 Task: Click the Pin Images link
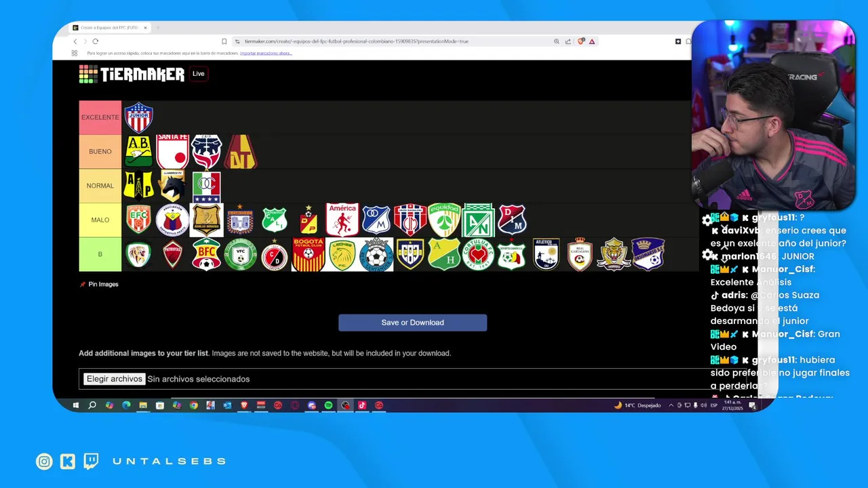pos(99,284)
